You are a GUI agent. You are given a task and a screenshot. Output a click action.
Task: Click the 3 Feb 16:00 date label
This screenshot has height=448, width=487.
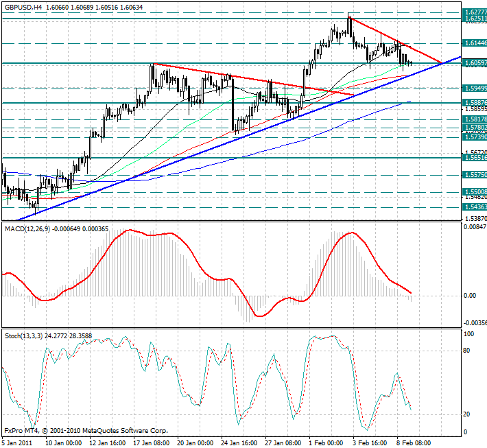coord(370,443)
